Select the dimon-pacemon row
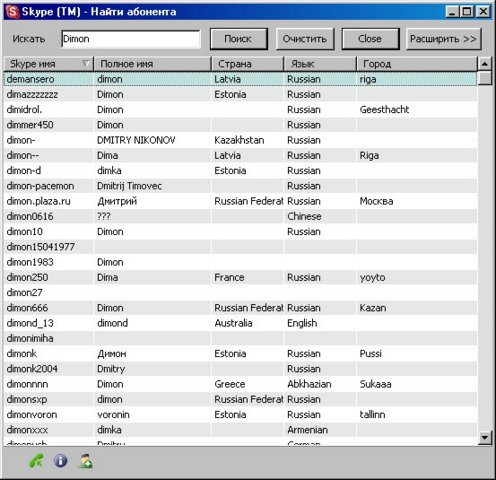The height and width of the screenshot is (480, 496). (x=240, y=186)
